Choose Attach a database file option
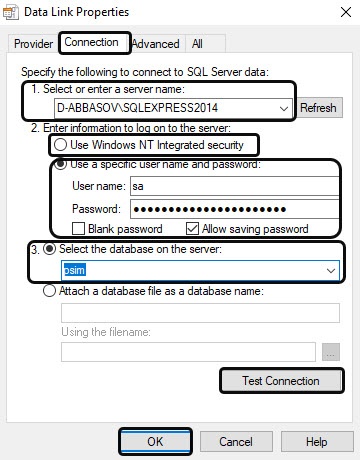The height and width of the screenshot is (460, 360). pos(49,291)
